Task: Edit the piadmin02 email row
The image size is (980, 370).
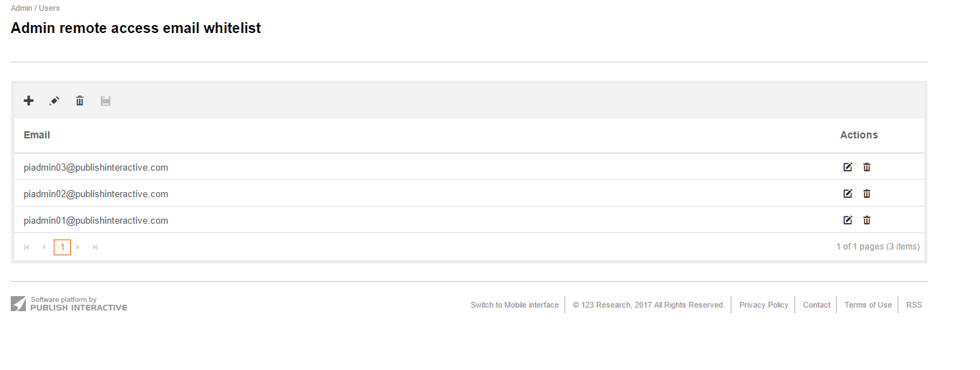Action: tap(847, 194)
